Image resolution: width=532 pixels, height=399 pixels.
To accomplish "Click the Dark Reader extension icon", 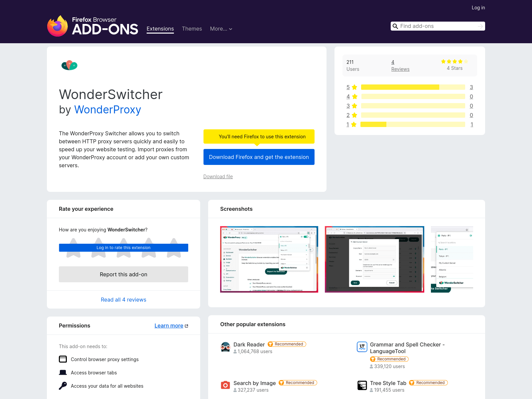I will click(225, 347).
